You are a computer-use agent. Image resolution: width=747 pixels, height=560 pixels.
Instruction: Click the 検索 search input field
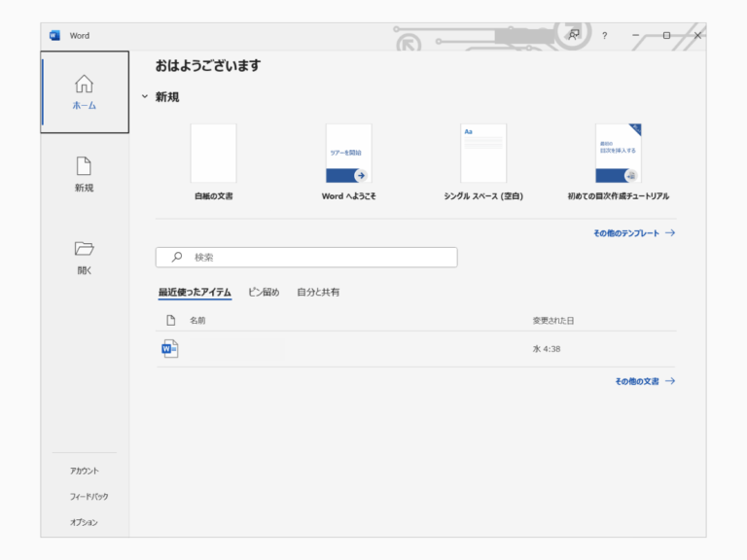316,258
